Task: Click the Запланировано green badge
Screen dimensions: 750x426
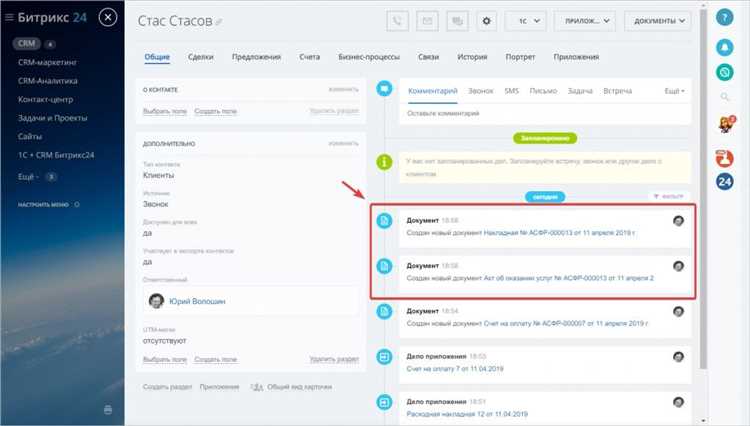Action: tap(545, 138)
